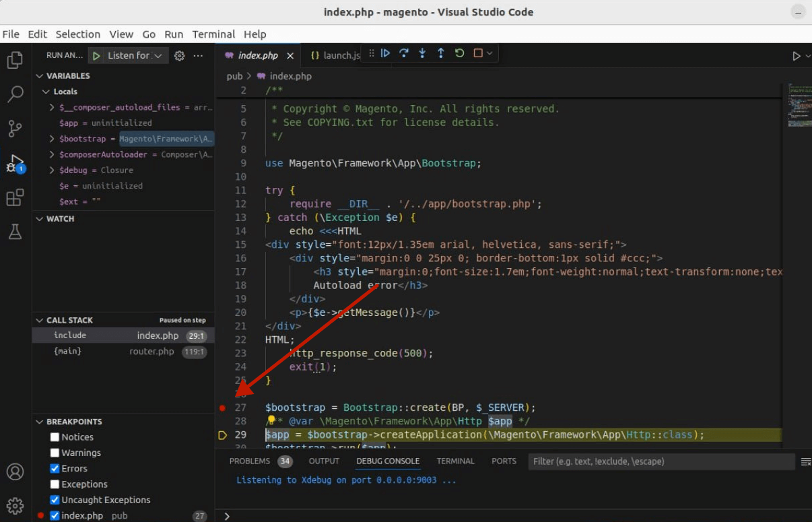This screenshot has height=522, width=812.
Task: Toggle the Warnings breakpoint checkbox
Action: pyautogui.click(x=55, y=453)
